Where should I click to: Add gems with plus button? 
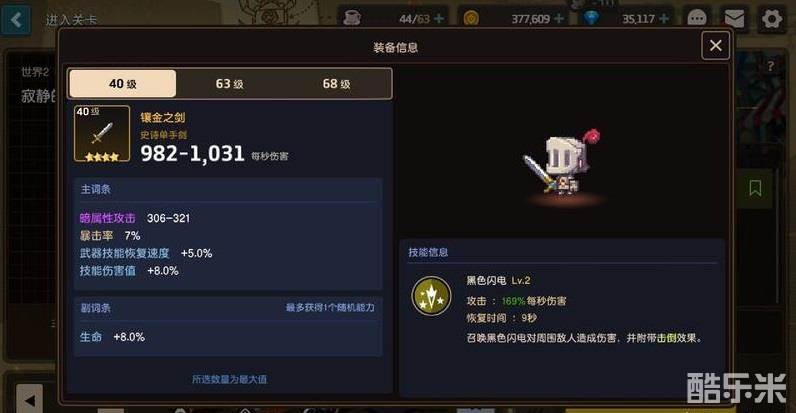tap(664, 19)
